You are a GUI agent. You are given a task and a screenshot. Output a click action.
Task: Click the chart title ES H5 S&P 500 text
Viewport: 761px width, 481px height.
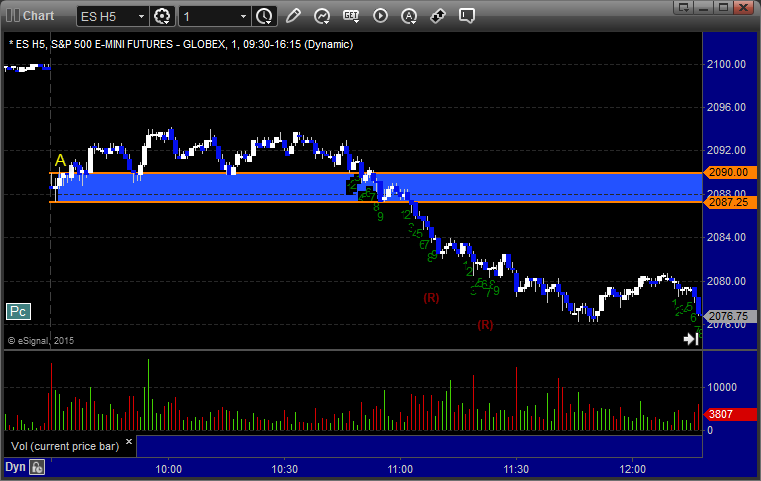click(x=181, y=44)
